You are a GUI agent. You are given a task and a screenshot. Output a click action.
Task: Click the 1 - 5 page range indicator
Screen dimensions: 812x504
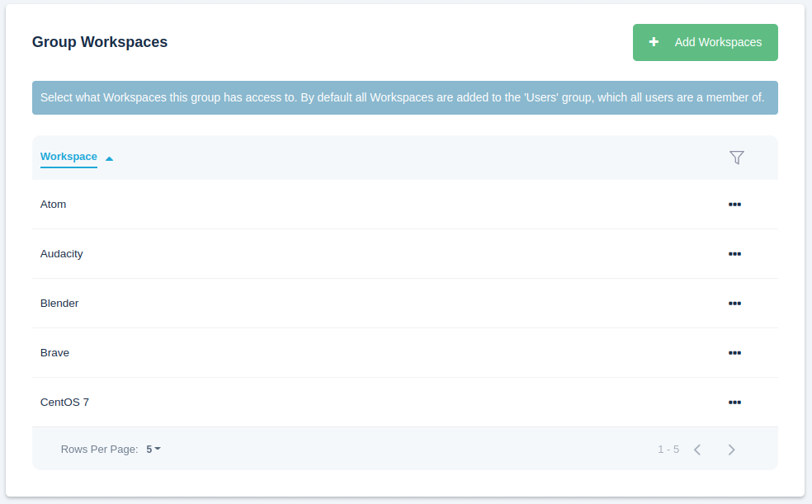tap(667, 449)
